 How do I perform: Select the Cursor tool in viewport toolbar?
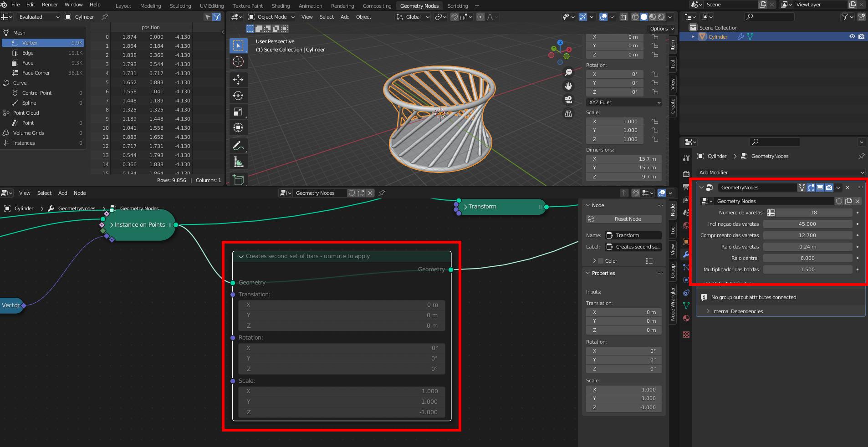click(238, 61)
